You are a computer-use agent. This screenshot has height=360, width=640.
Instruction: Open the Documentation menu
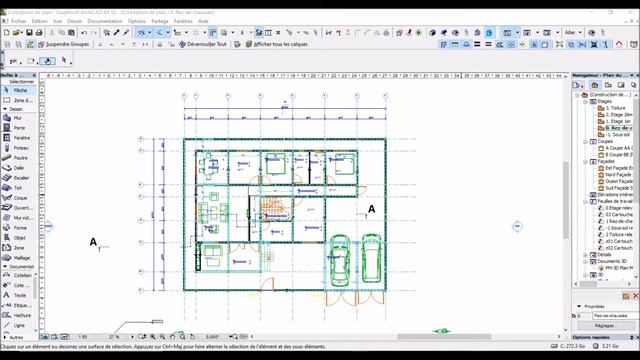(105, 21)
